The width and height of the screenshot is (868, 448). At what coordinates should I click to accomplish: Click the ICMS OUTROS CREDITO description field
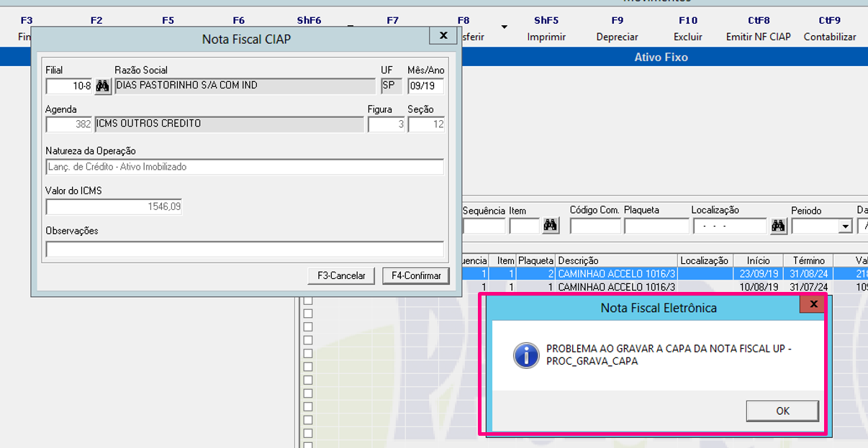pos(230,124)
